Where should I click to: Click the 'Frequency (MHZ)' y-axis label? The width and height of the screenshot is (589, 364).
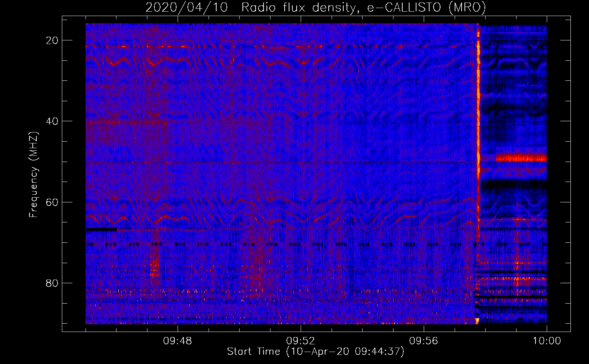click(34, 175)
